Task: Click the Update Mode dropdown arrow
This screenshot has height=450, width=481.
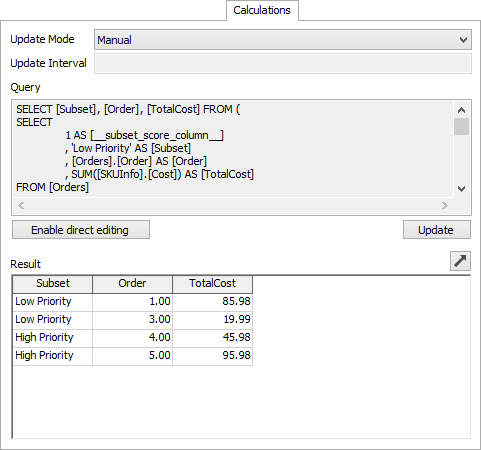Action: click(x=463, y=40)
